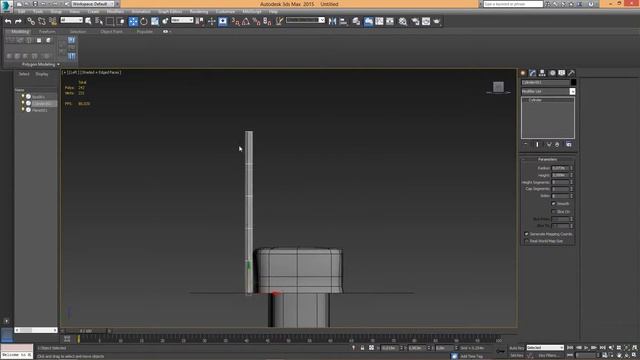Click the Configure Modifier Sets icon
This screenshot has height=360, width=640.
point(569,144)
